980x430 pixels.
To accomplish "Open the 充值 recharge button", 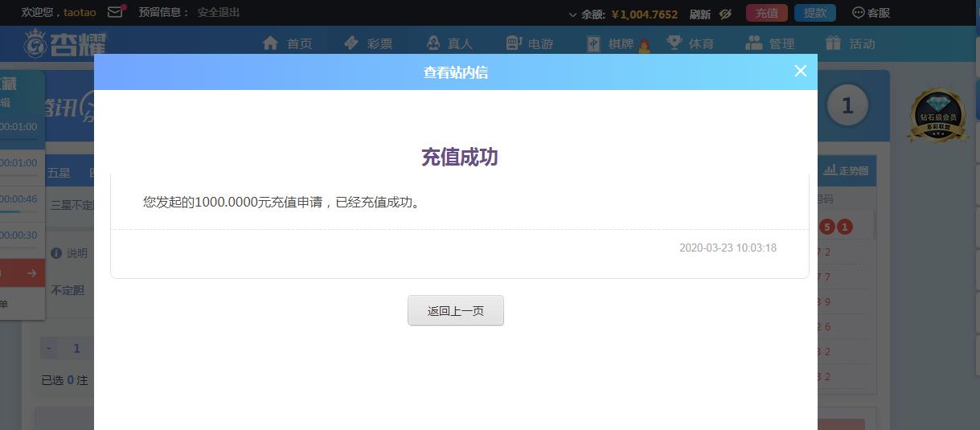I will 767,13.
